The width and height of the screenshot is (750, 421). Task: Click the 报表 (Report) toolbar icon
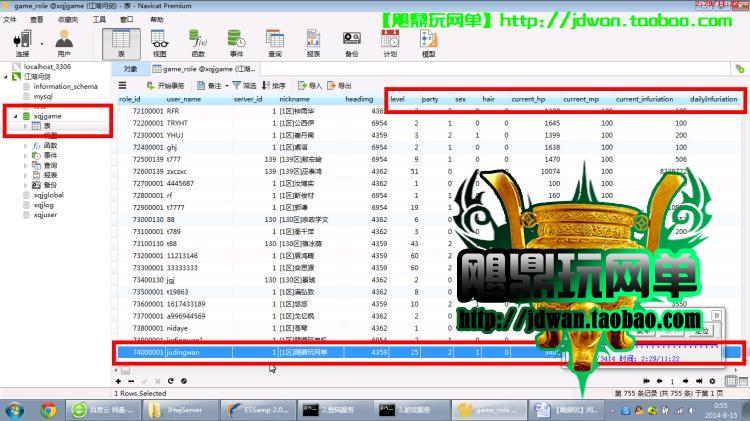(x=312, y=41)
